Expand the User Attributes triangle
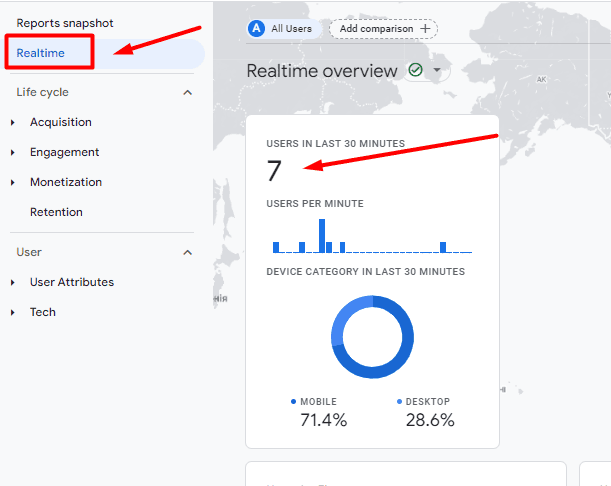The image size is (611, 486). click(13, 283)
